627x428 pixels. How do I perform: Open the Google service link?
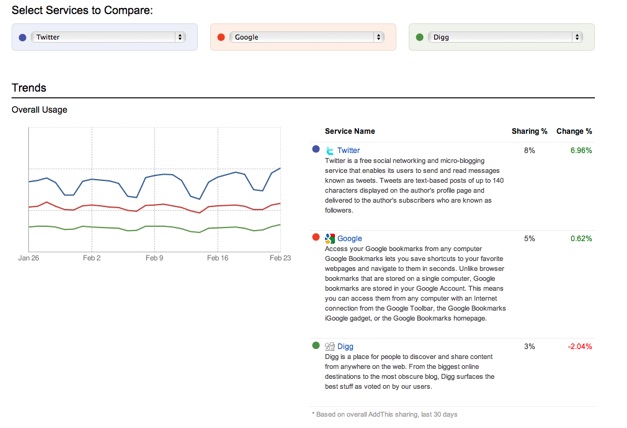[349, 239]
